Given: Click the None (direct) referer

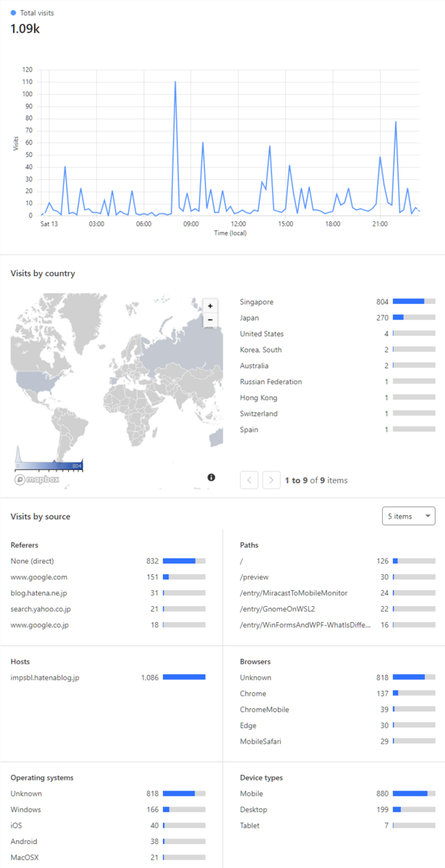Looking at the screenshot, I should [x=33, y=561].
